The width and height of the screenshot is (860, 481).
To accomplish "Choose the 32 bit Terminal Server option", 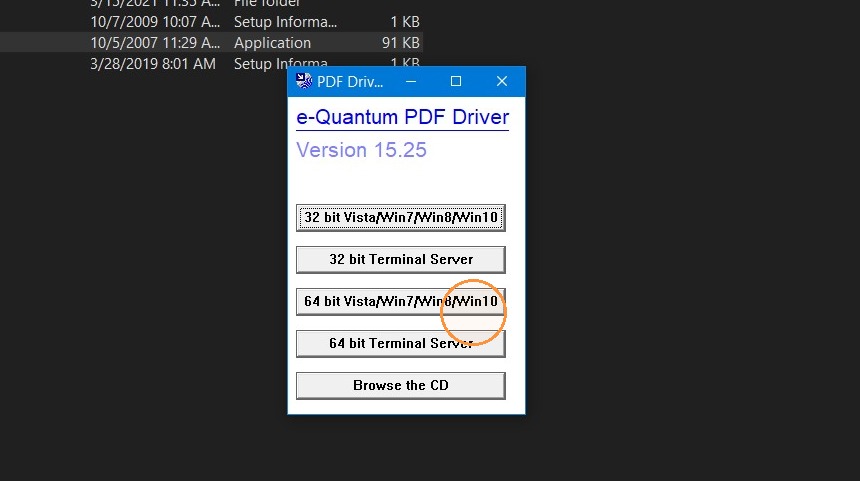I will coord(400,259).
